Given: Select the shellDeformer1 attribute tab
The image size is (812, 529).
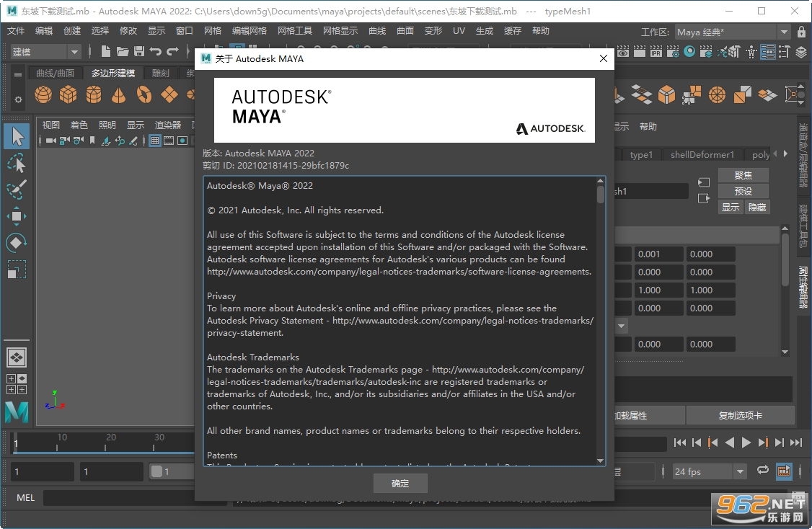Looking at the screenshot, I should pyautogui.click(x=702, y=154).
